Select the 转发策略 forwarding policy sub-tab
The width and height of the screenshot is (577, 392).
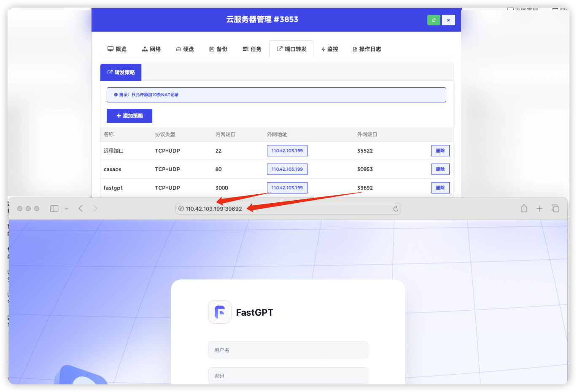pos(121,72)
